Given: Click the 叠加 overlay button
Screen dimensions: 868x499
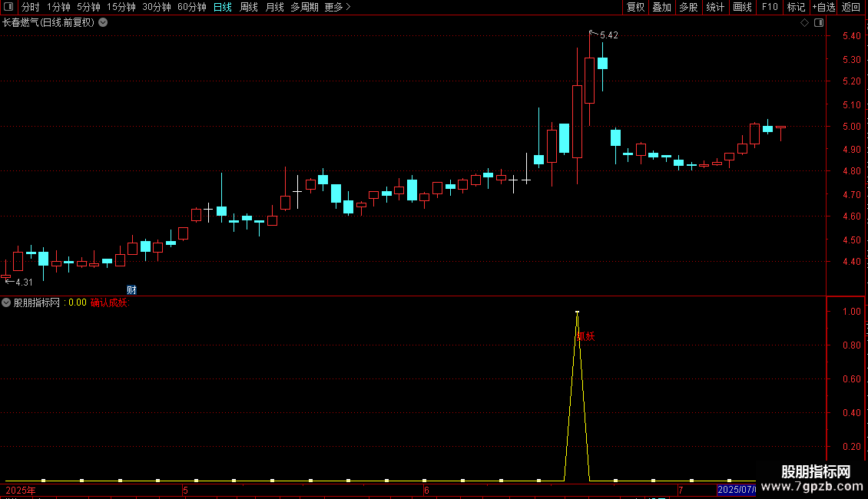Looking at the screenshot, I should click(661, 7).
